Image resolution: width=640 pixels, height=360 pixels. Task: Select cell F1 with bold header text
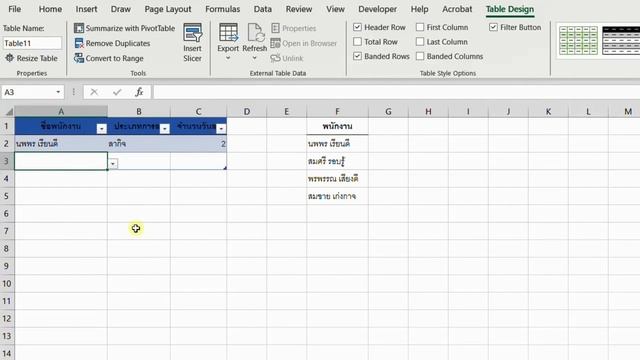(337, 126)
